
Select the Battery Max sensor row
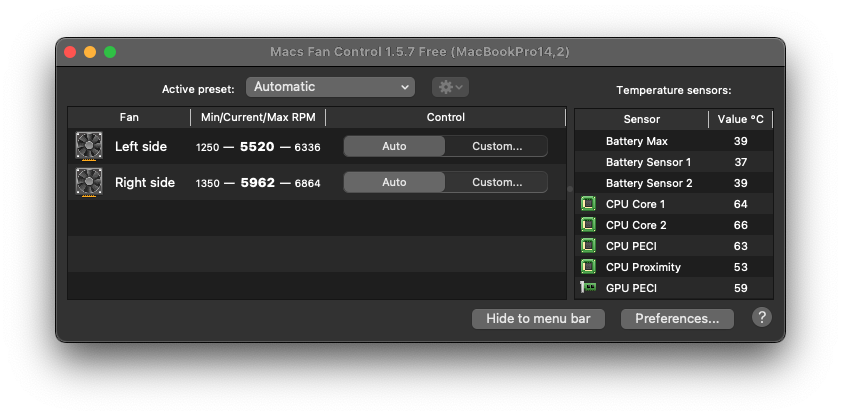(674, 141)
